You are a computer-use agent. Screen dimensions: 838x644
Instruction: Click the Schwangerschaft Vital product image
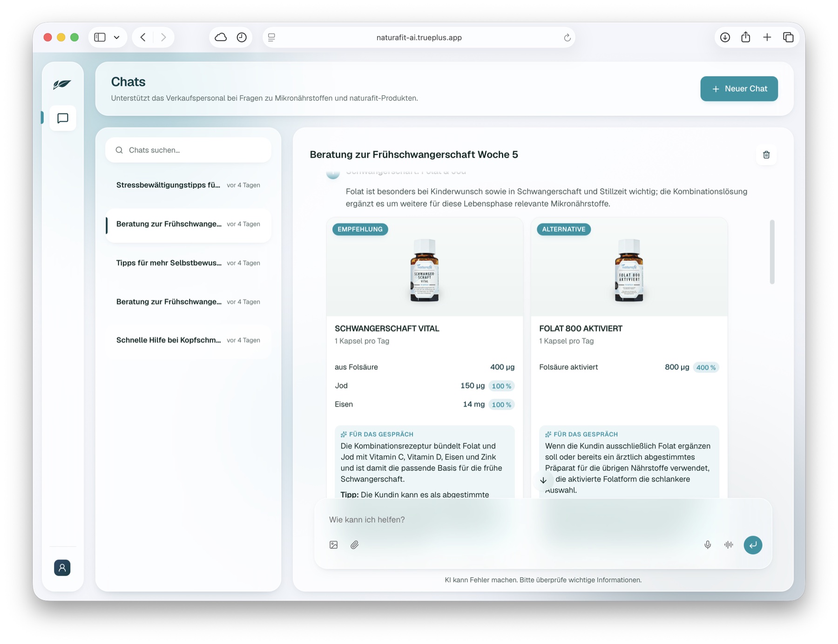(x=425, y=270)
